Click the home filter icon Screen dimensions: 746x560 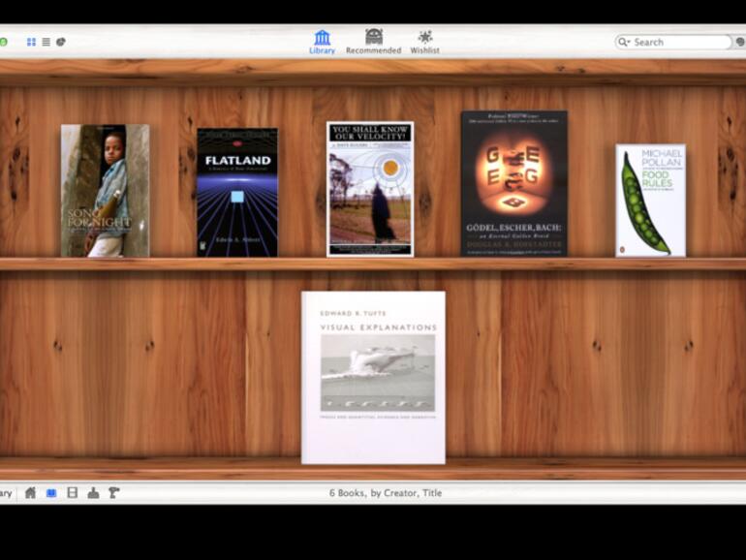[x=30, y=493]
